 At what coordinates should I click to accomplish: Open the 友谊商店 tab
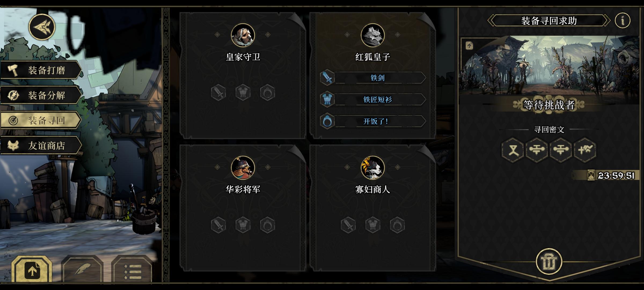point(41,146)
